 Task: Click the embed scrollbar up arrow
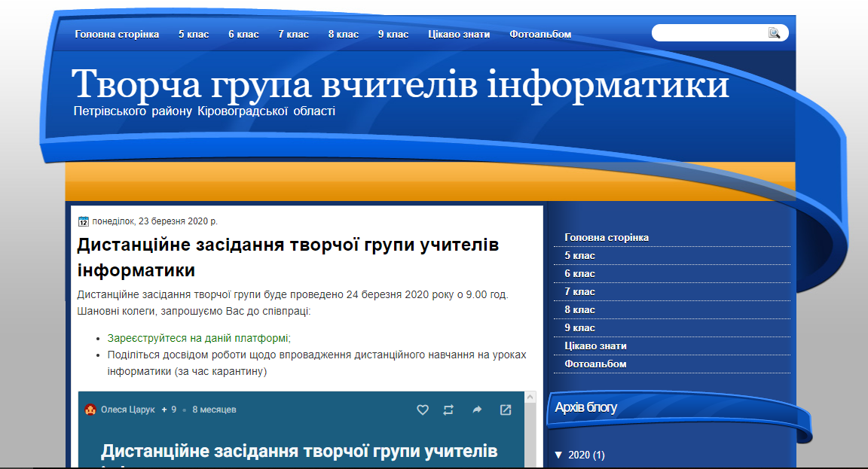(x=530, y=397)
